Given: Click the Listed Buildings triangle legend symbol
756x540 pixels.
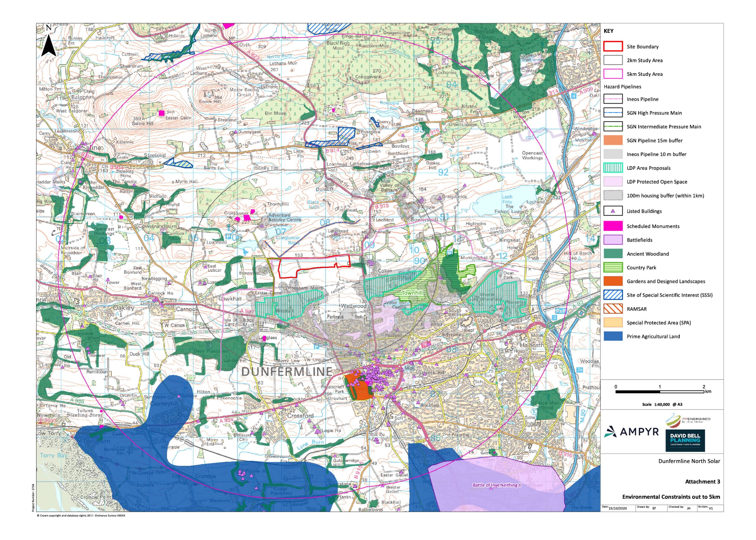Looking at the screenshot, I should [612, 211].
